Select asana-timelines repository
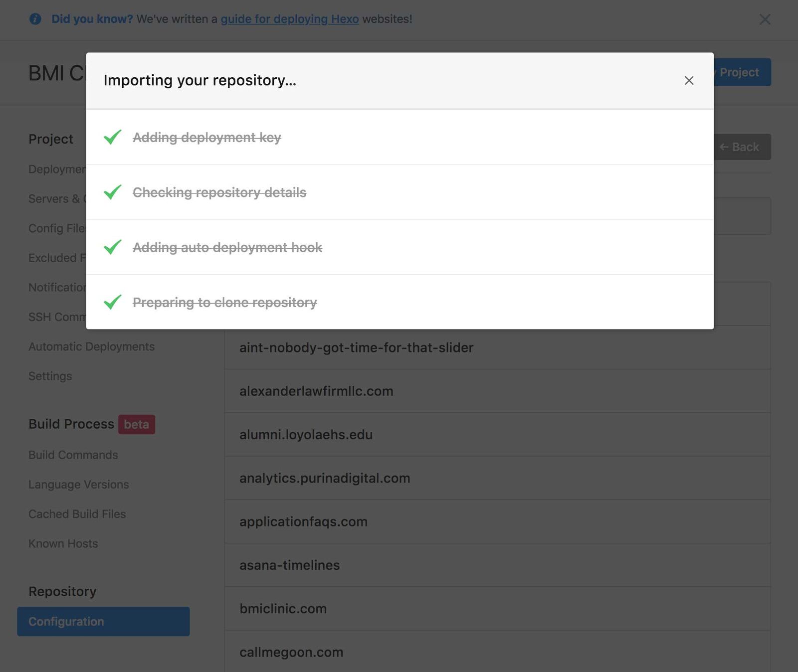The height and width of the screenshot is (672, 798). (498, 565)
